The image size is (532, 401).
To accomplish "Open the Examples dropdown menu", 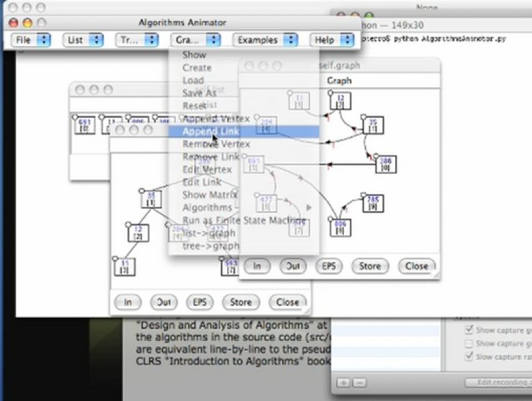I will (x=265, y=40).
